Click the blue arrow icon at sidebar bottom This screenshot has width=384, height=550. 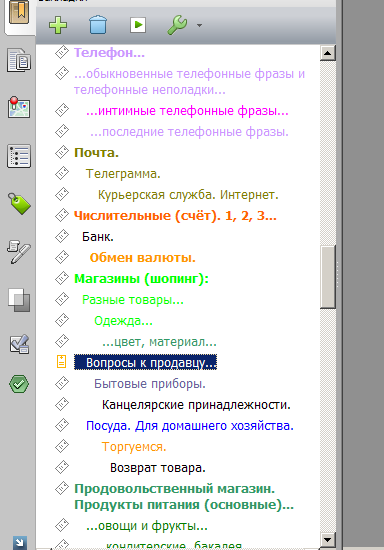point(20,543)
